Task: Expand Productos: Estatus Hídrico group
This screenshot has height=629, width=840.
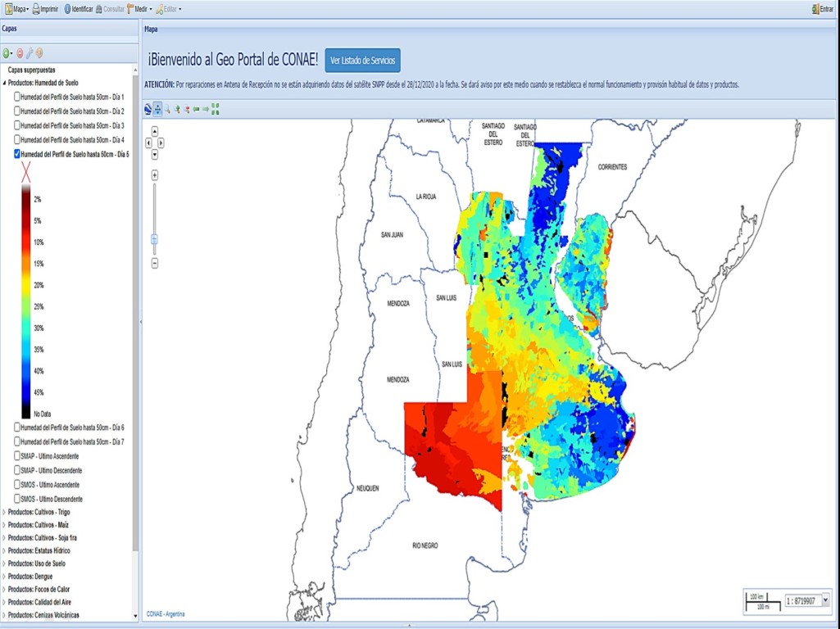Action: point(4,551)
